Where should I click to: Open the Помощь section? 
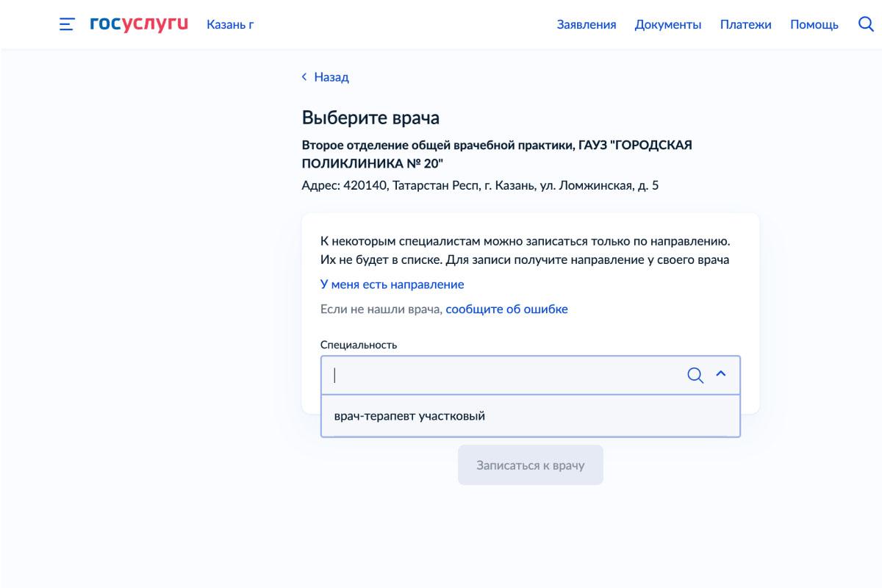[814, 25]
